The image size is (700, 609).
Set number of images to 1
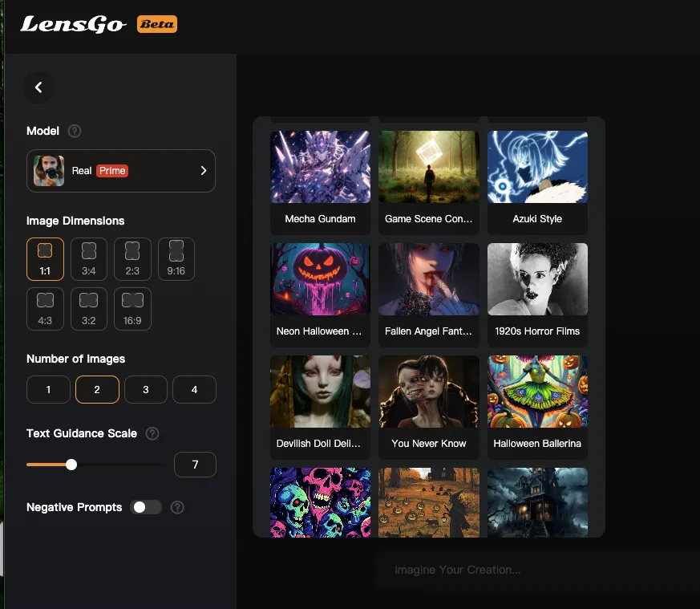[48, 389]
